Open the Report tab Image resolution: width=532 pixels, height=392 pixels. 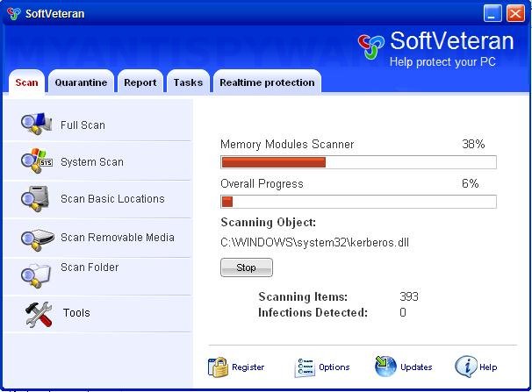click(x=140, y=82)
